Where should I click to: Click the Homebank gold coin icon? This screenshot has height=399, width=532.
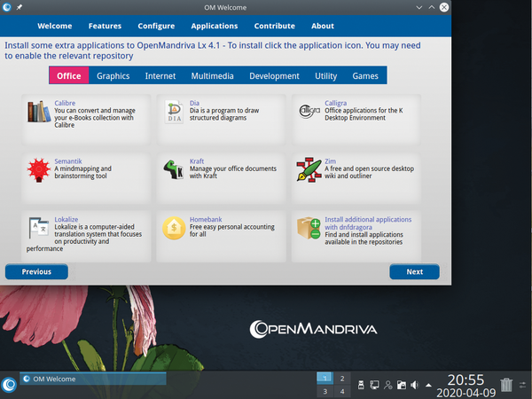(174, 228)
